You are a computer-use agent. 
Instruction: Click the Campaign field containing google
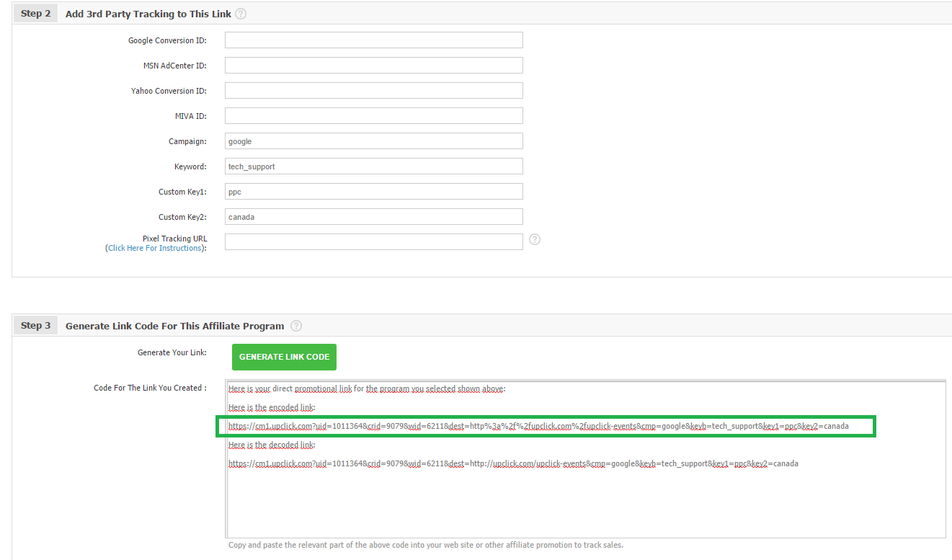pyautogui.click(x=373, y=141)
